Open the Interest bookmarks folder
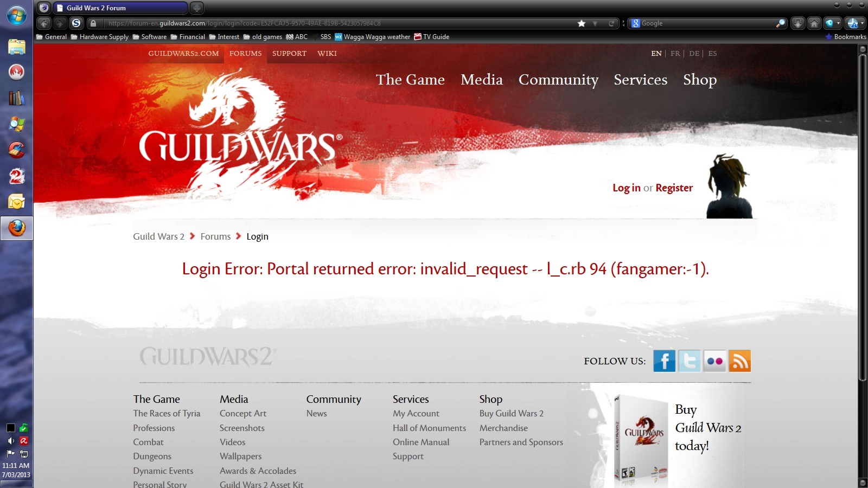Viewport: 868px width, 488px height. point(224,37)
